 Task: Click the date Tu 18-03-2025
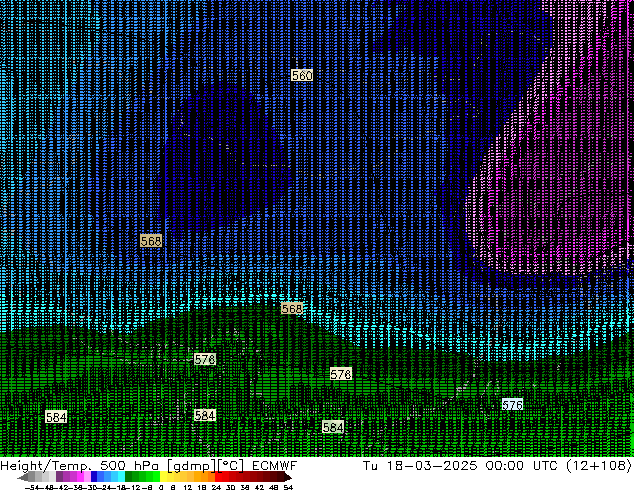pos(420,465)
